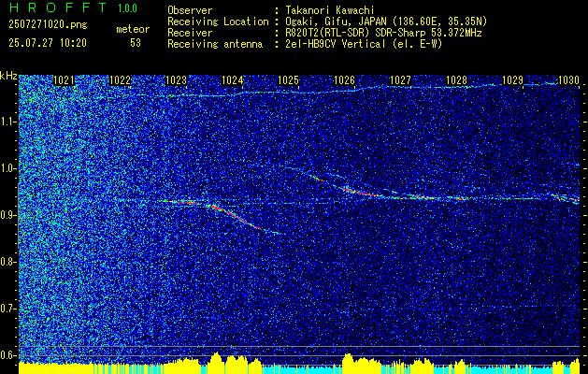Select the filename 2507271020.png

48,25
